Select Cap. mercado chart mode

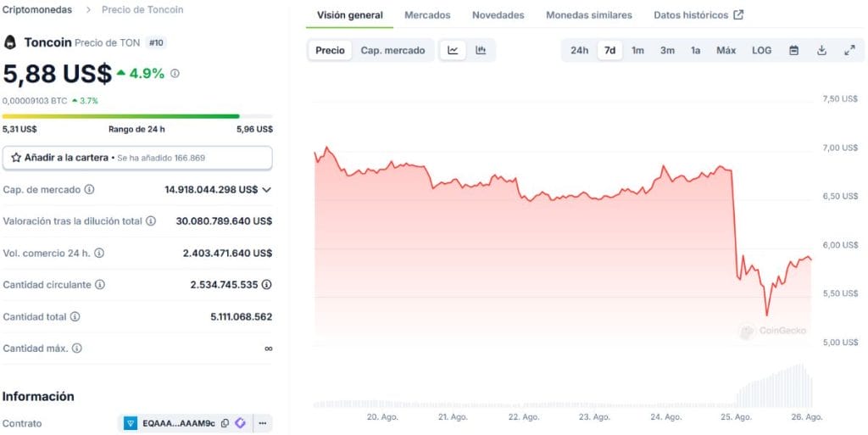coord(393,50)
